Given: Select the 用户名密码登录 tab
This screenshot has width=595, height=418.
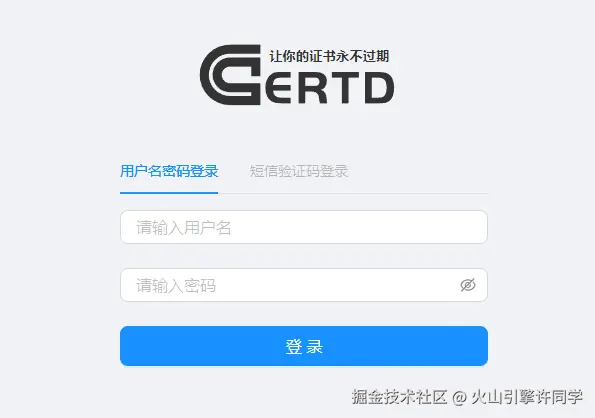Looking at the screenshot, I should point(169,171).
